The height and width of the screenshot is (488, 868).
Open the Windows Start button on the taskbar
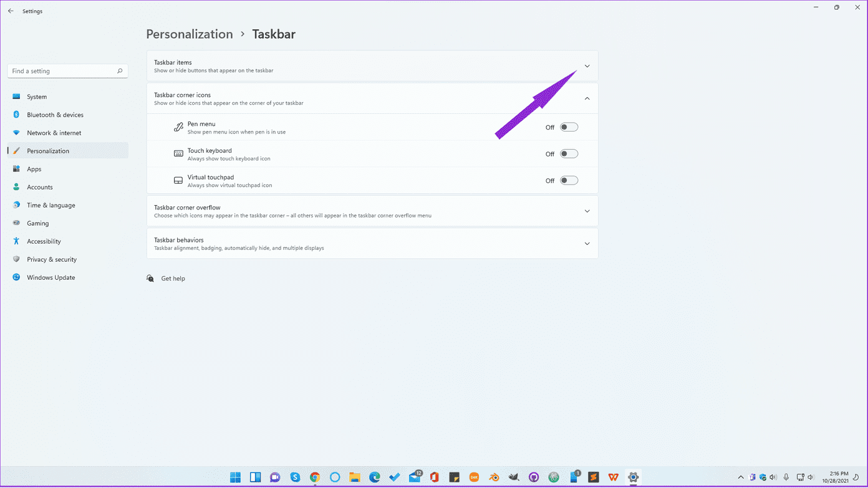(235, 477)
